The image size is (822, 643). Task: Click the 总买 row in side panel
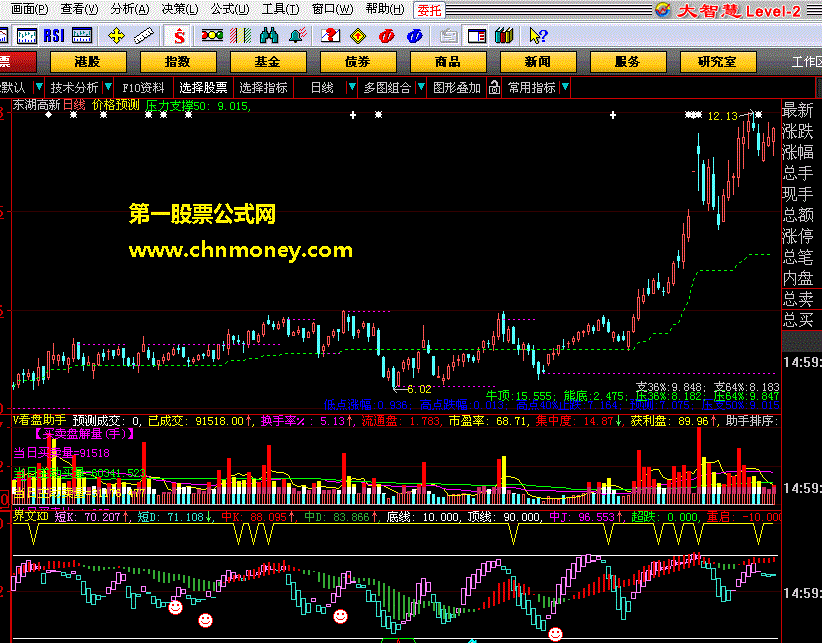pos(798,320)
